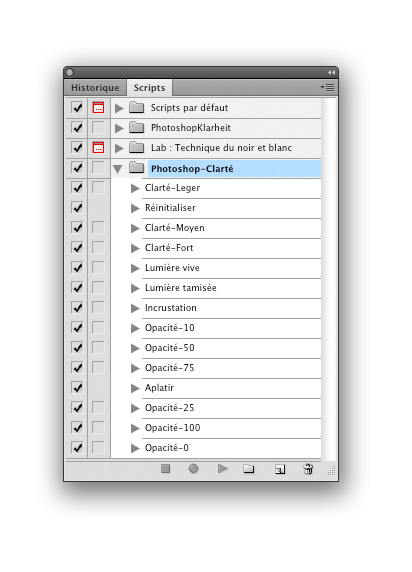Create a new script set folder icon
Screen dimensions: 412x572
[249, 468]
